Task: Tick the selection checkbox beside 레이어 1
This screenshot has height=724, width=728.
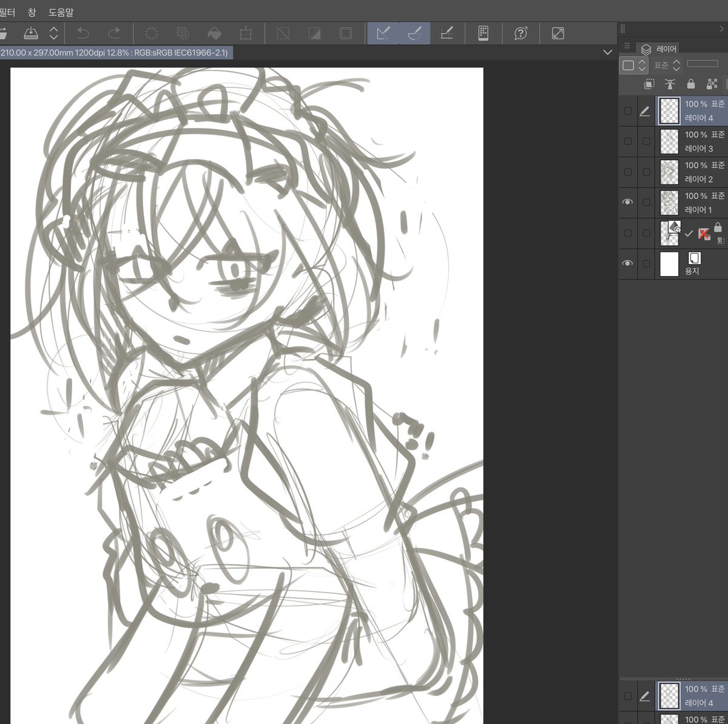Action: [x=647, y=202]
